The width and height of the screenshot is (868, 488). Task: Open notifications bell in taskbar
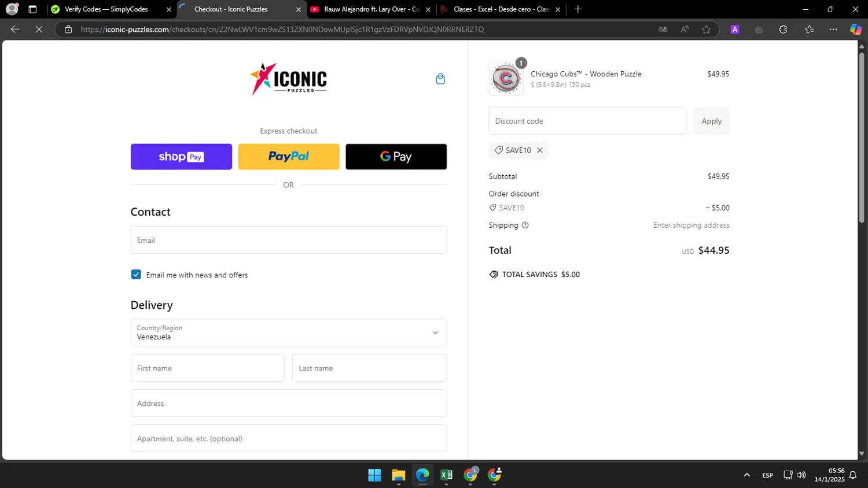point(853,475)
